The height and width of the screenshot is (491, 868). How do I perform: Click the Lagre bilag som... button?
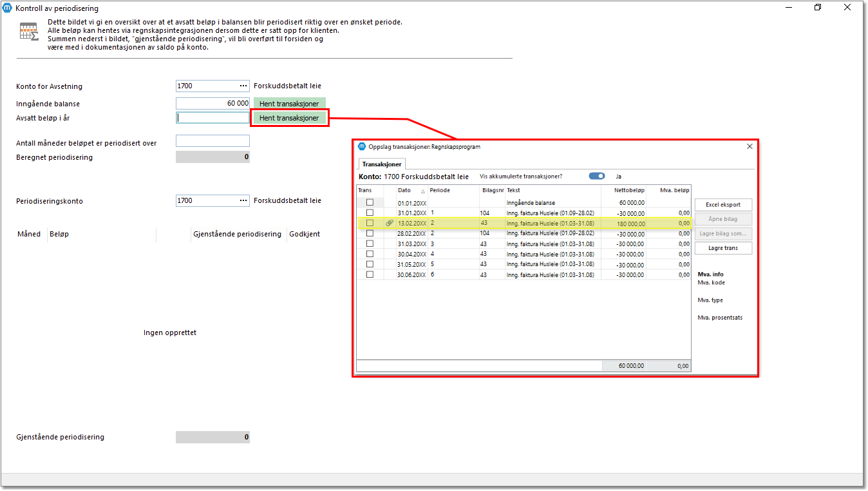(723, 234)
